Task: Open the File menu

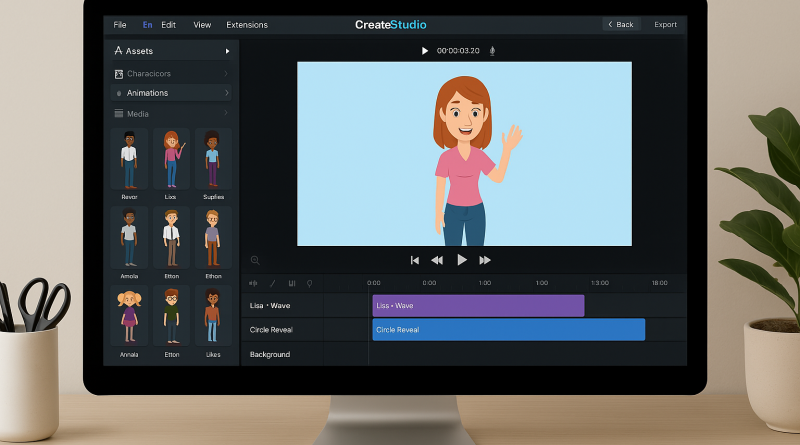Action: [x=120, y=24]
